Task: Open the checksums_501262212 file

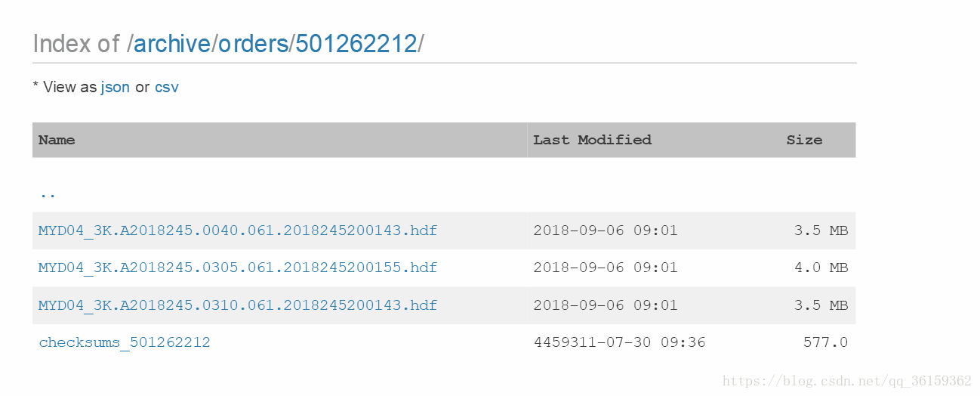Action: (125, 342)
